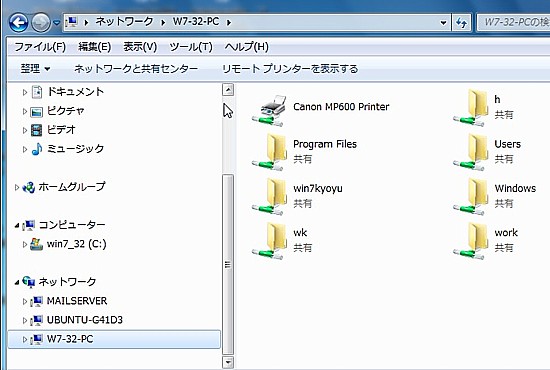Click リモート プリンターを表示する button
The width and height of the screenshot is (550, 370).
point(290,68)
